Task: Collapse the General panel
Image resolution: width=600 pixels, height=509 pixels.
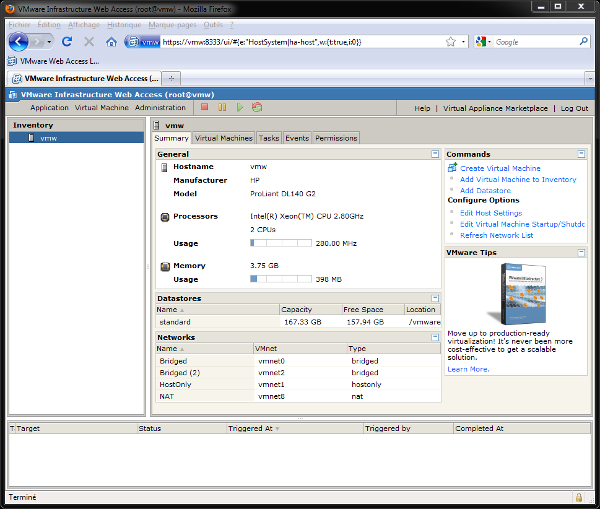Action: pyautogui.click(x=435, y=154)
